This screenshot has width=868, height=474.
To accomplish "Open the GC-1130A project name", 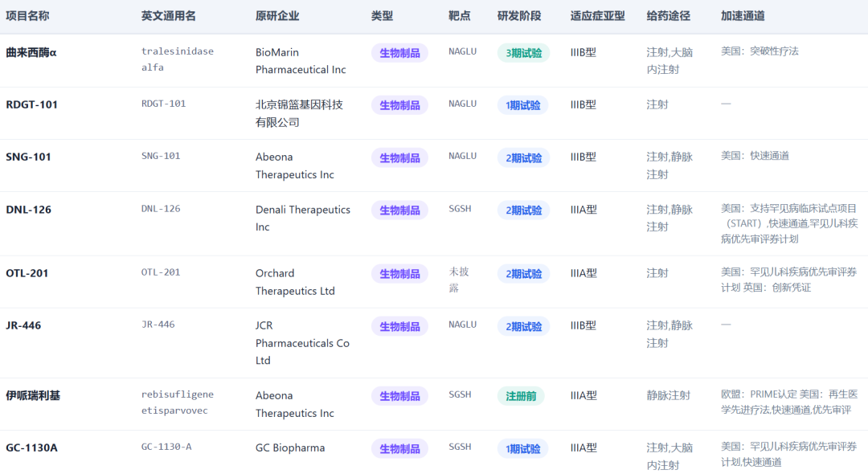I will 31,448.
